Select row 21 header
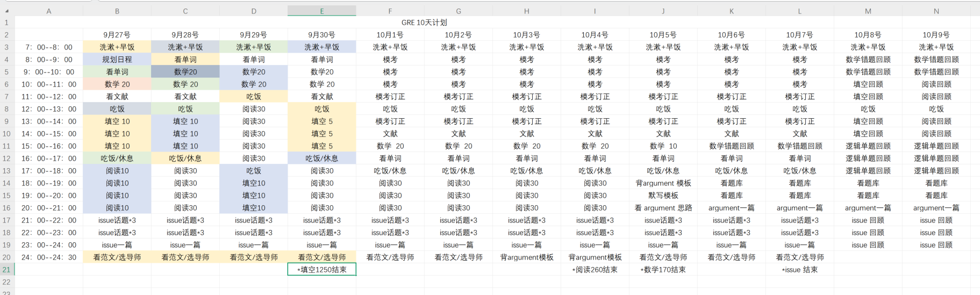The image size is (980, 295). [6, 270]
